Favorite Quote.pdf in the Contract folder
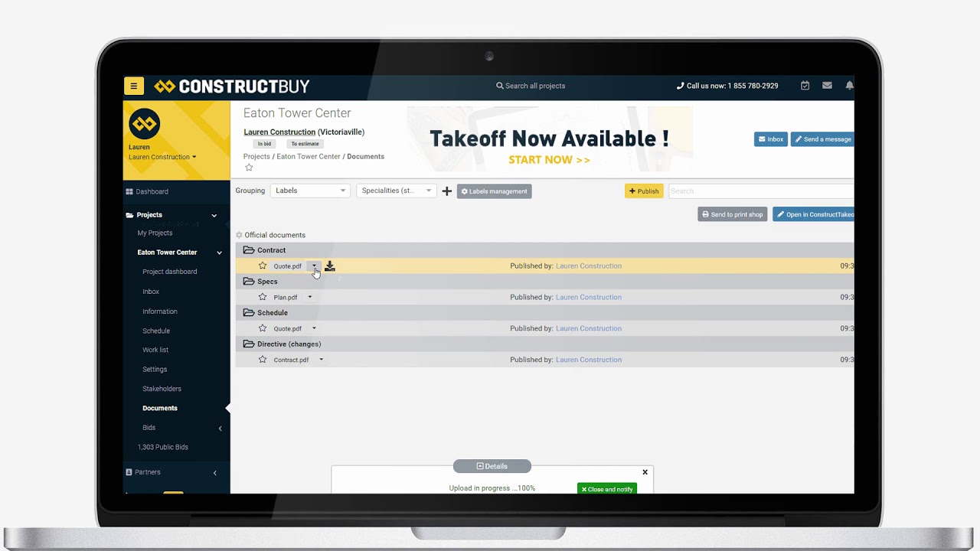Viewport: 980px width, 551px height. click(x=263, y=266)
